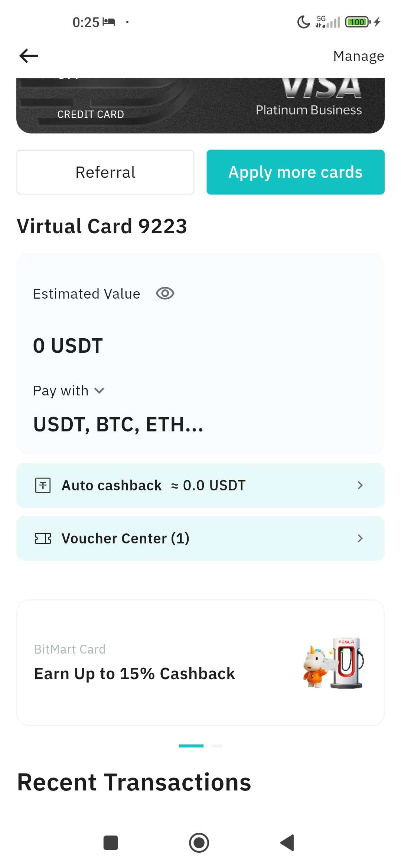The height and width of the screenshot is (868, 401).
Task: Select the second banner page indicator
Action: point(216,746)
